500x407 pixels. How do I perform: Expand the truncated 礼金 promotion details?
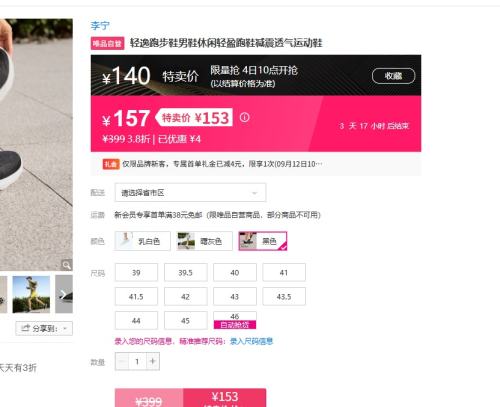318,164
